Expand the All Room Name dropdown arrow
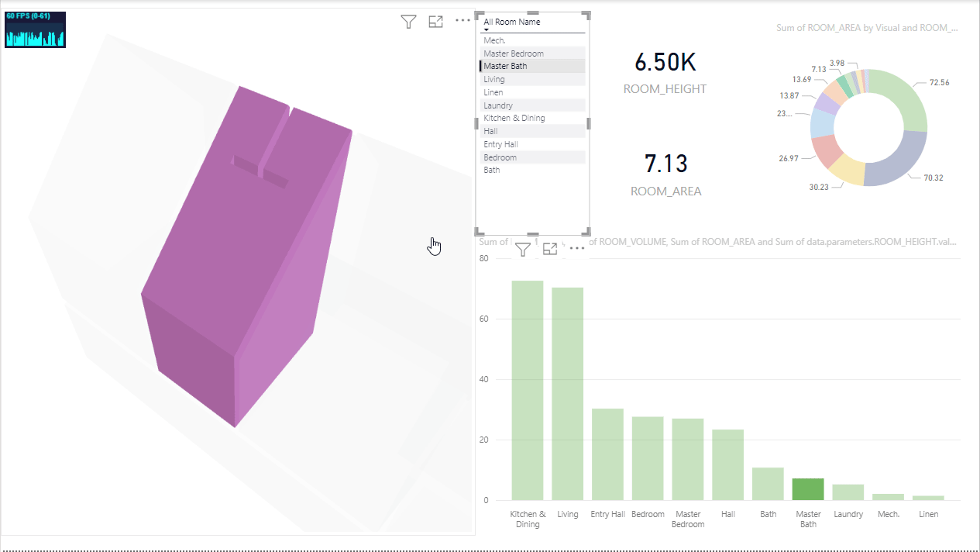This screenshot has height=552, width=980. click(487, 31)
